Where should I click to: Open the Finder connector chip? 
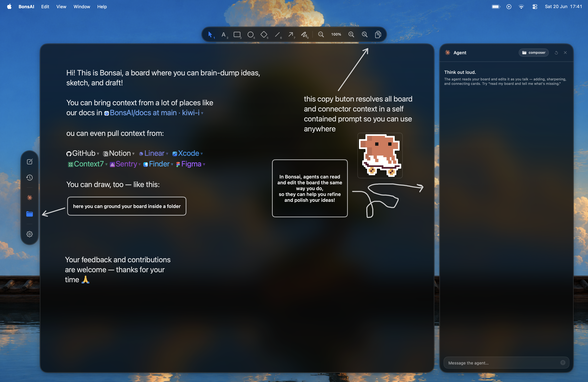(x=156, y=164)
